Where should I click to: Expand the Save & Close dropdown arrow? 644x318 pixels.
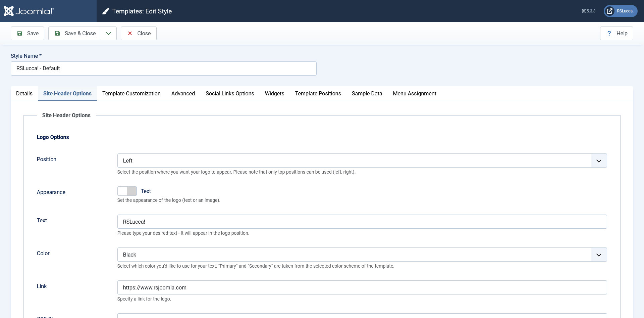108,33
